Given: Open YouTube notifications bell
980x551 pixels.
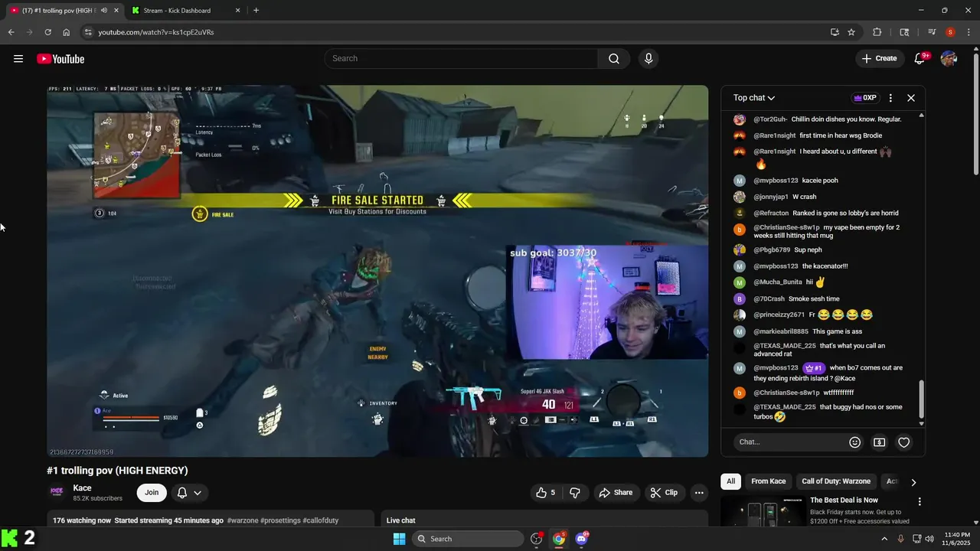Looking at the screenshot, I should [x=920, y=59].
